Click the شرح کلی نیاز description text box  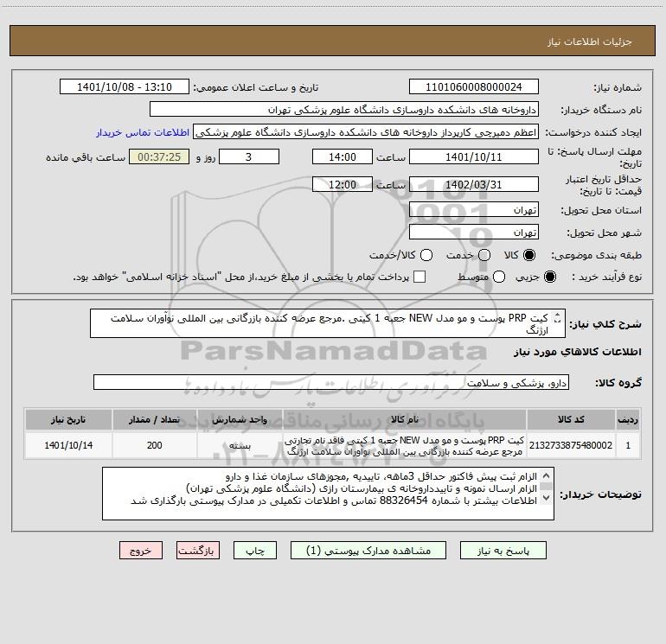point(328,323)
